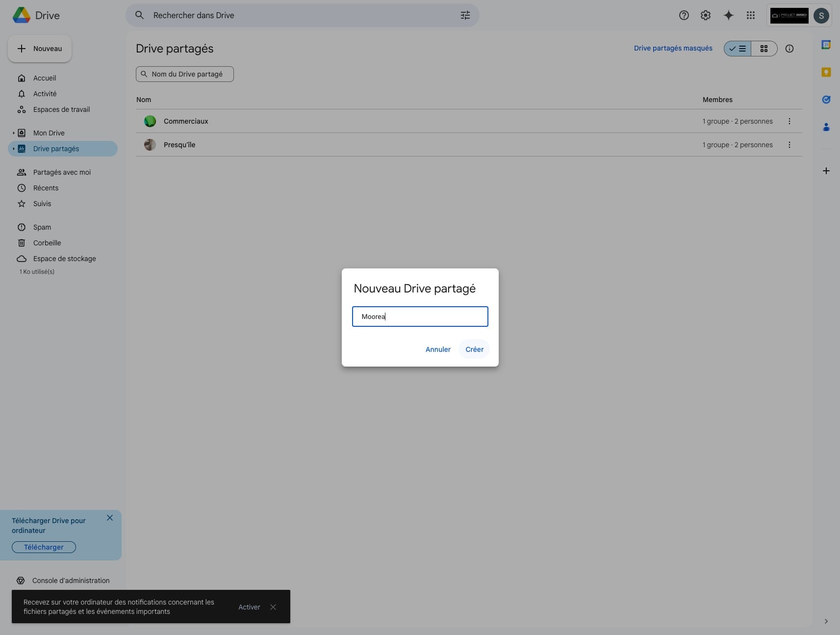Open the settings gear icon
Image resolution: width=840 pixels, height=635 pixels.
(705, 15)
